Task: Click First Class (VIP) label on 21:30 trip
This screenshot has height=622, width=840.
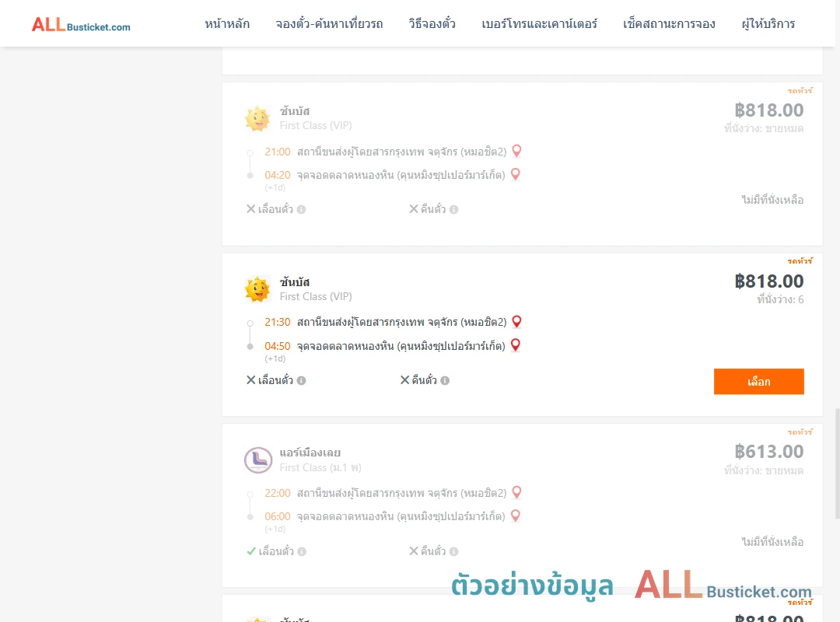Action: (x=316, y=297)
